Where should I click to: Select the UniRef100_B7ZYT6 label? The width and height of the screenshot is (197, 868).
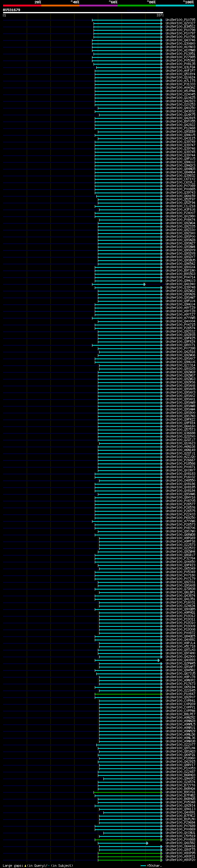[x=180, y=785]
